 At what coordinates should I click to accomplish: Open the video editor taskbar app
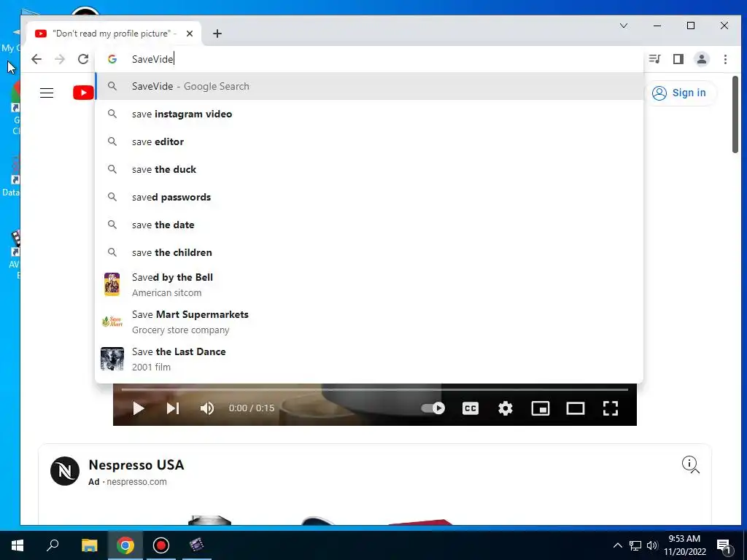(x=196, y=545)
